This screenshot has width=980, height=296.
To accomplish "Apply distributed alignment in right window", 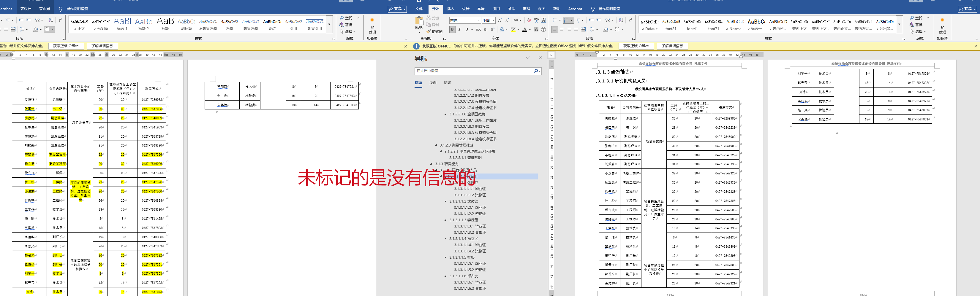I will coord(583,29).
